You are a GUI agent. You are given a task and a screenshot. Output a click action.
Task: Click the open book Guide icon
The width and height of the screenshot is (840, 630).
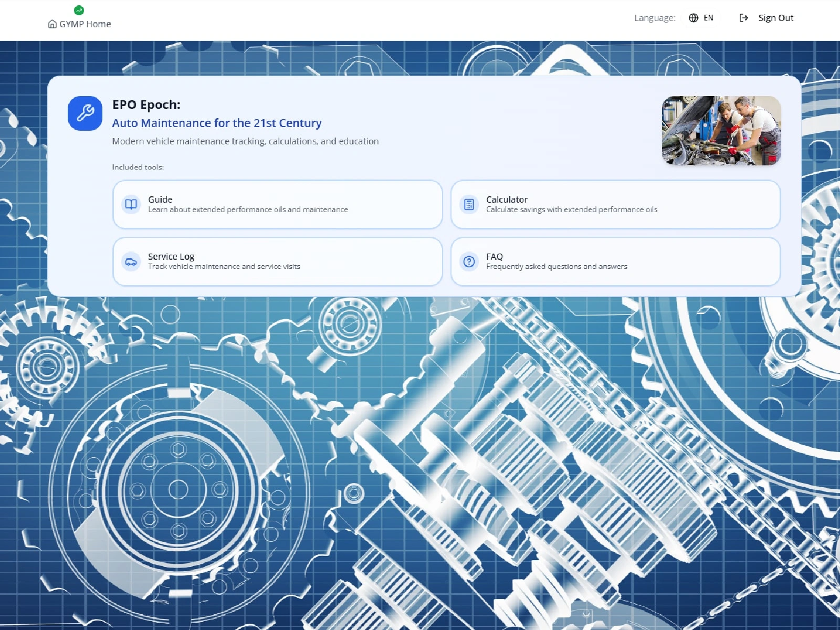[x=131, y=204]
